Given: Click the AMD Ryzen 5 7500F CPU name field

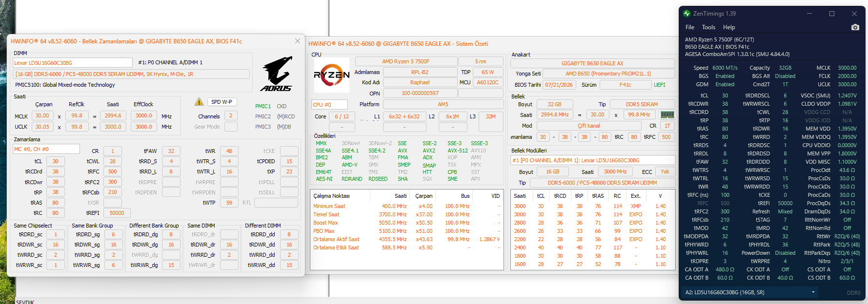Looking at the screenshot, I should [x=406, y=61].
